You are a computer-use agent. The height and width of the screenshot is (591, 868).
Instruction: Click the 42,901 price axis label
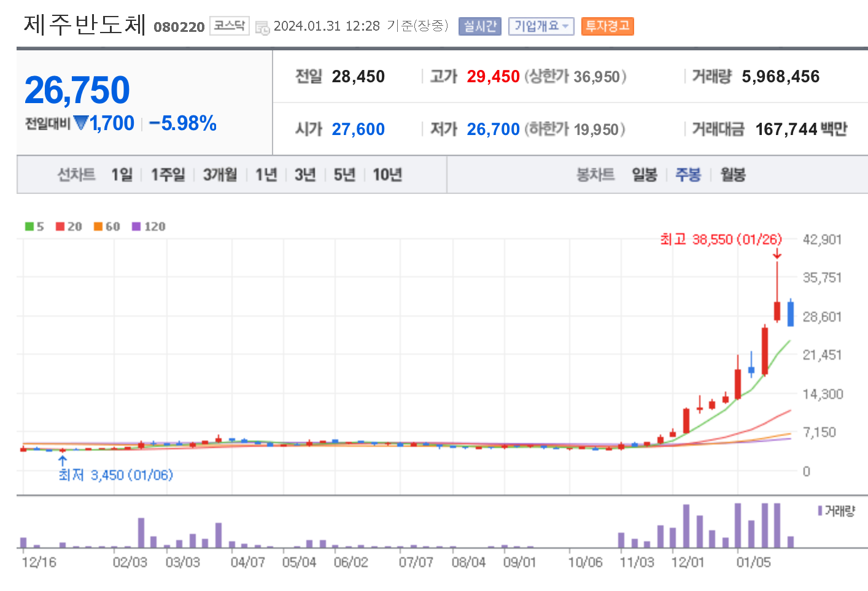pos(822,240)
